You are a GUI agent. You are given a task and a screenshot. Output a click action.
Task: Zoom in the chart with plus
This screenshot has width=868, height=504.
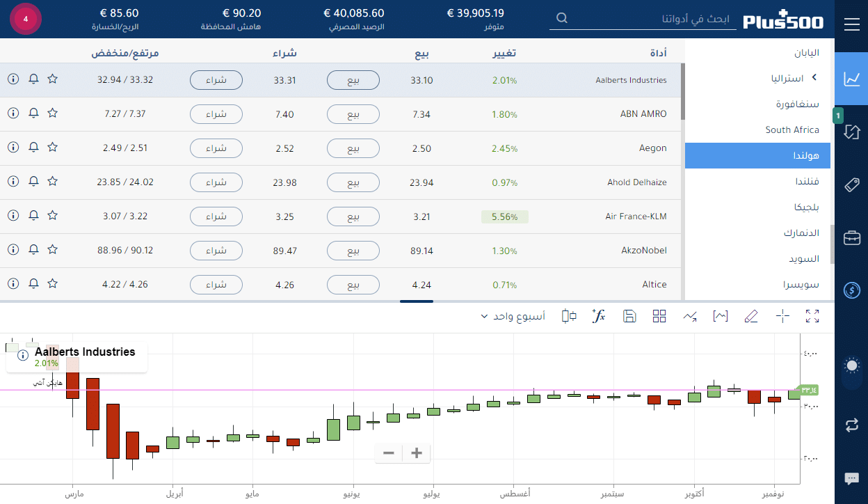point(417,453)
